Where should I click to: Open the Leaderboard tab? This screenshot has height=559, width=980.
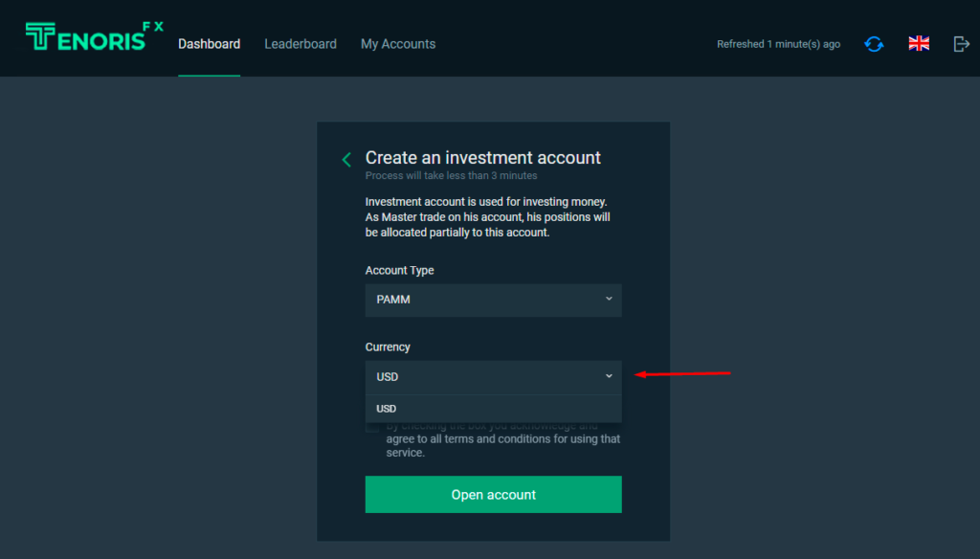[301, 44]
